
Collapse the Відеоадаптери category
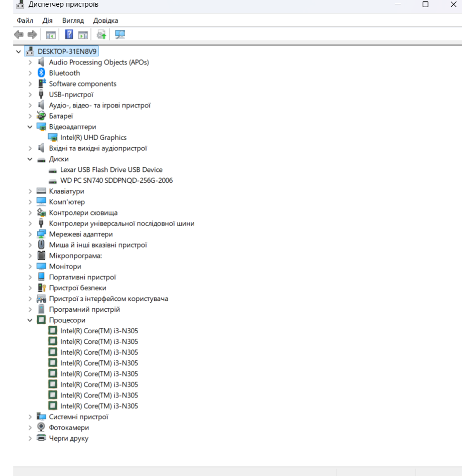(x=30, y=127)
